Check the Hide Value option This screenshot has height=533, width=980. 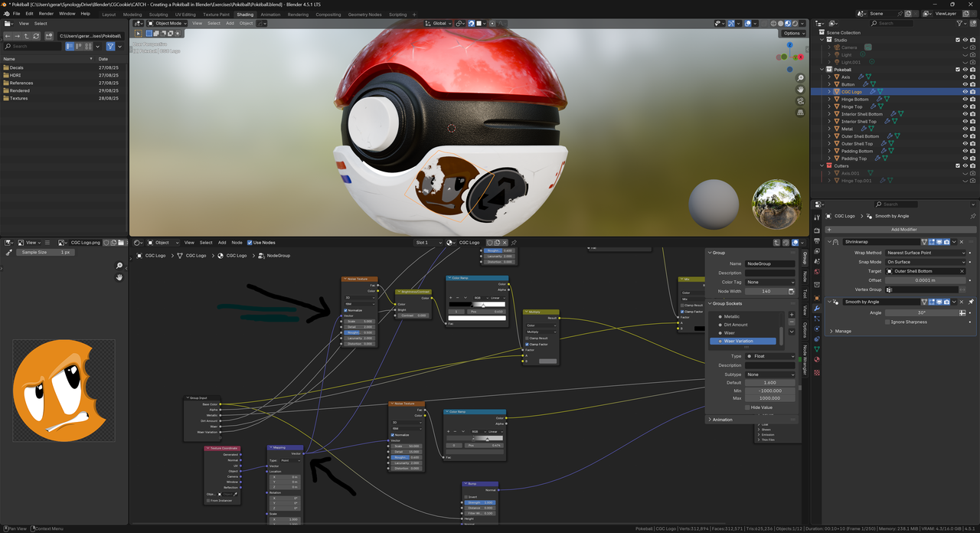(x=746, y=407)
